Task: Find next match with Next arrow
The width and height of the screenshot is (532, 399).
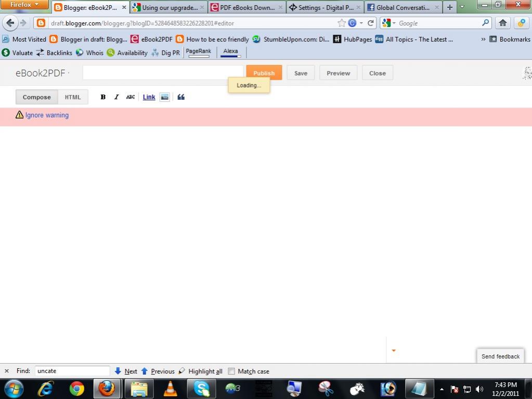Action: coord(126,371)
